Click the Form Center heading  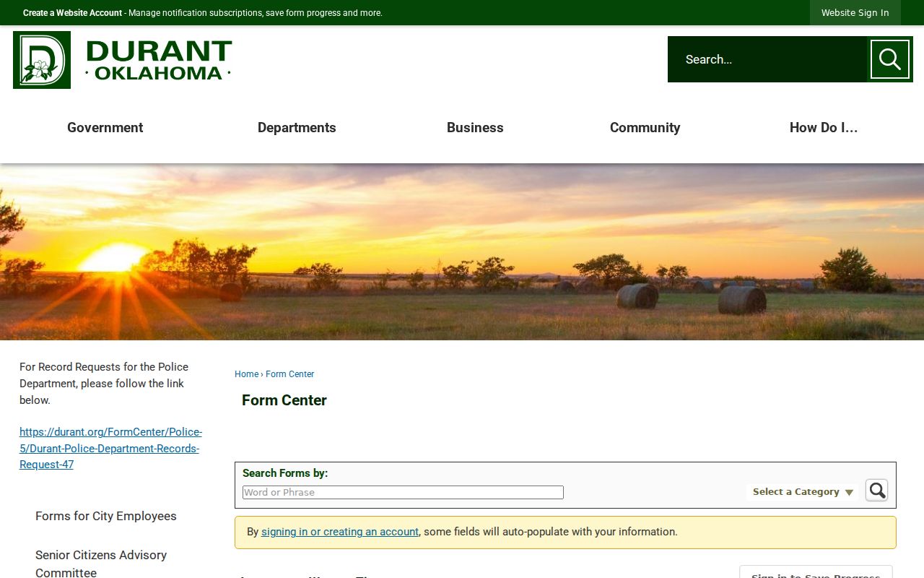coord(284,400)
